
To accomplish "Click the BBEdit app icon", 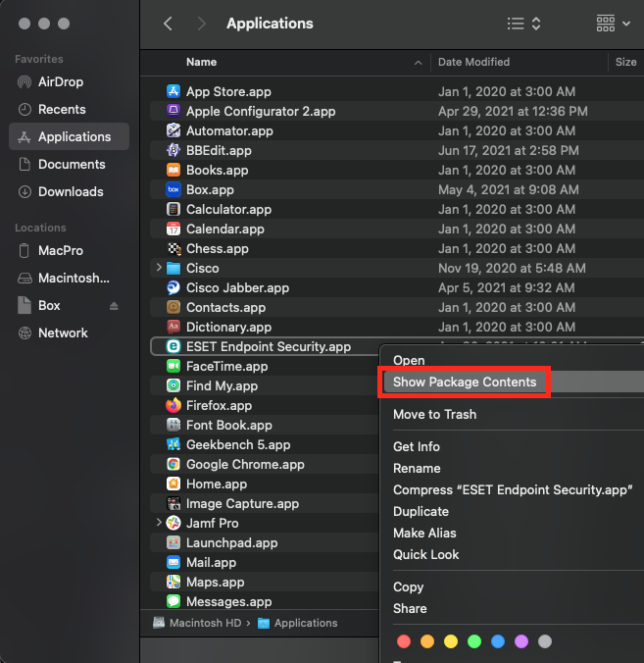I will (x=173, y=150).
